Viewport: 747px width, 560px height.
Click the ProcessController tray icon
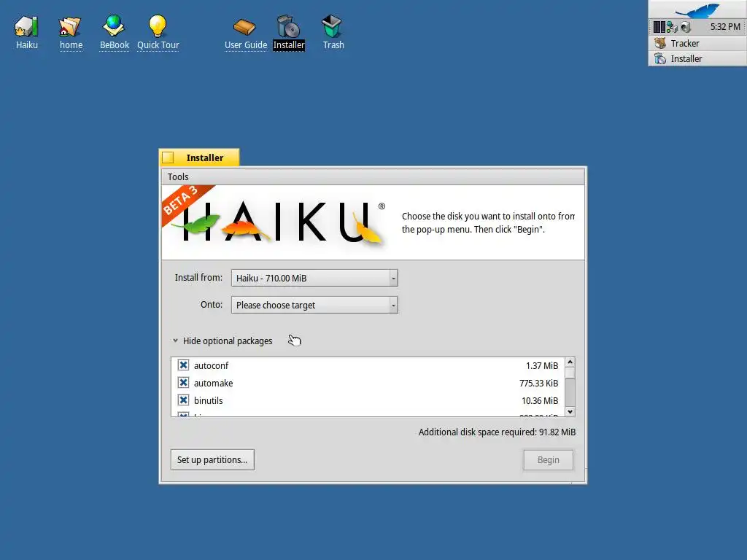(x=659, y=27)
